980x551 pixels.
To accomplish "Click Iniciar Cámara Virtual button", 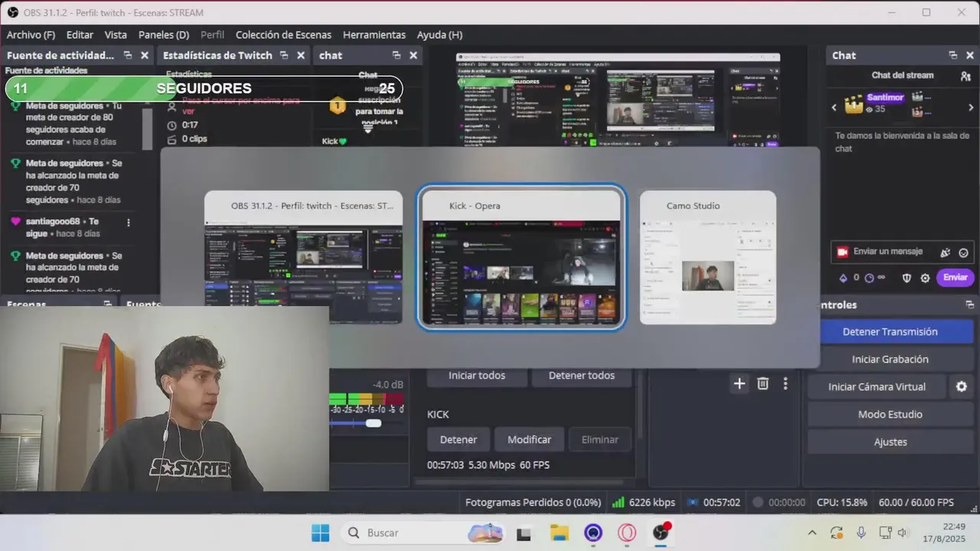I will 877,386.
